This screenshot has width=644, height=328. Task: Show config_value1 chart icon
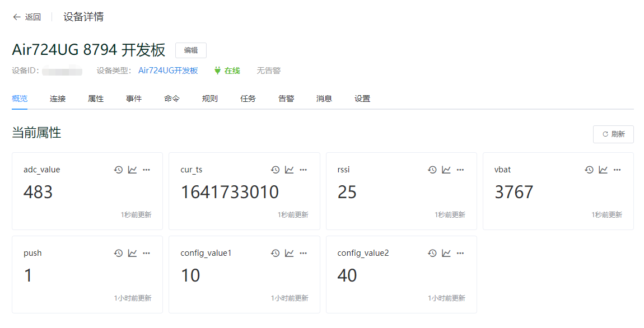[x=290, y=253]
